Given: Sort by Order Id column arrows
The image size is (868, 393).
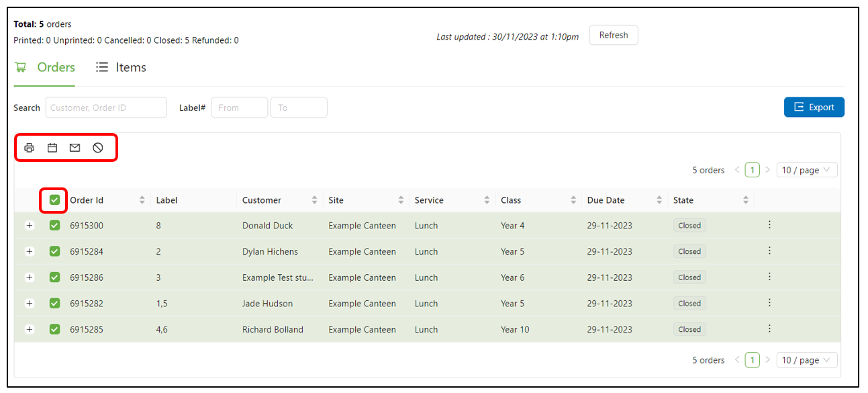Looking at the screenshot, I should click(x=142, y=200).
